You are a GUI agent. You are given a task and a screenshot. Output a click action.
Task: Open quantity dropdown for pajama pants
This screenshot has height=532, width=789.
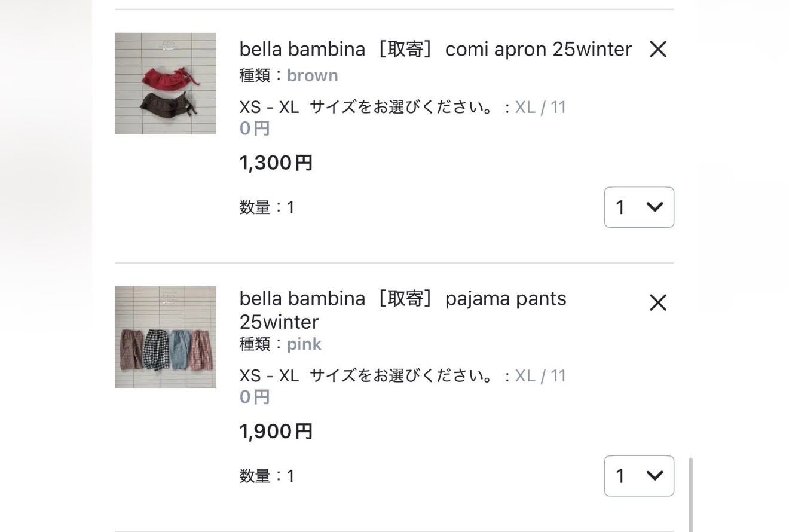point(639,476)
